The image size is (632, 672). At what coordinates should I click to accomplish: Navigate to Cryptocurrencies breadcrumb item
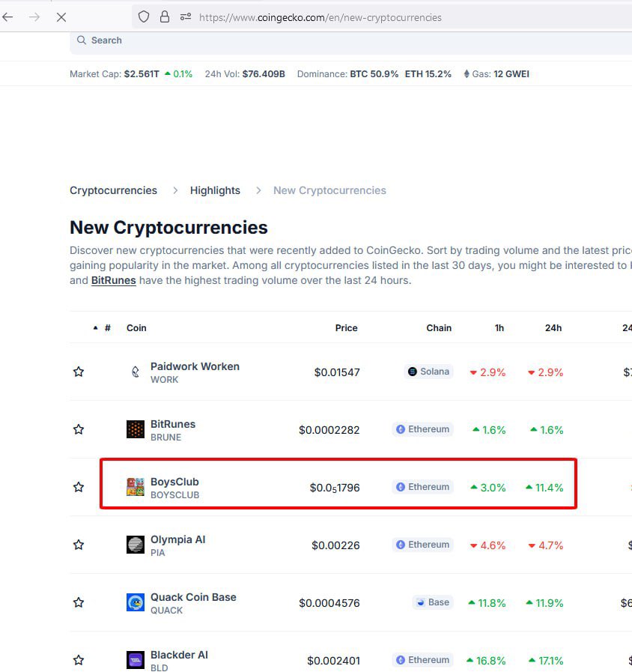[x=113, y=190]
